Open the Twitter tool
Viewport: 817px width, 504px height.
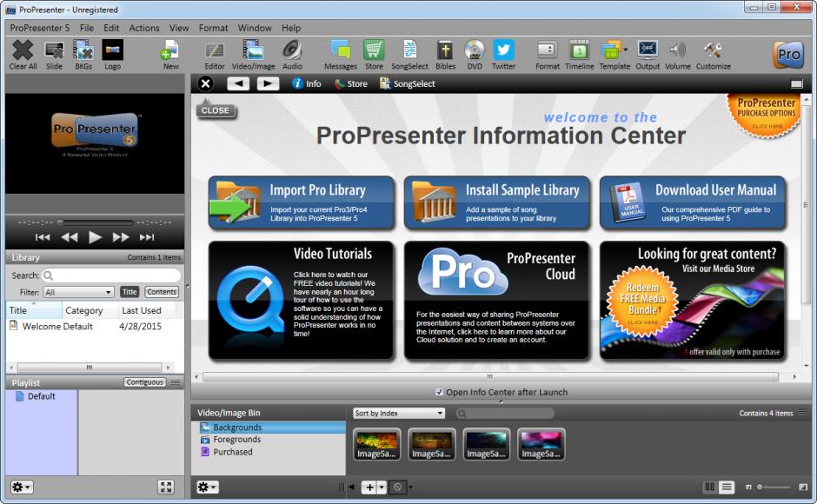point(503,55)
